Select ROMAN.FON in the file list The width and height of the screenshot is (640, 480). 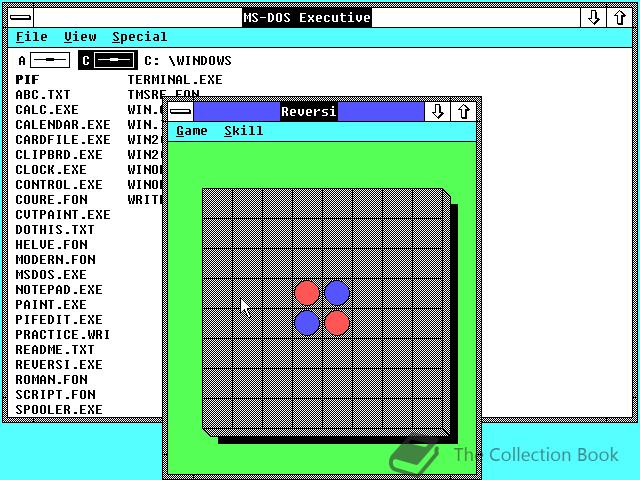[51, 380]
